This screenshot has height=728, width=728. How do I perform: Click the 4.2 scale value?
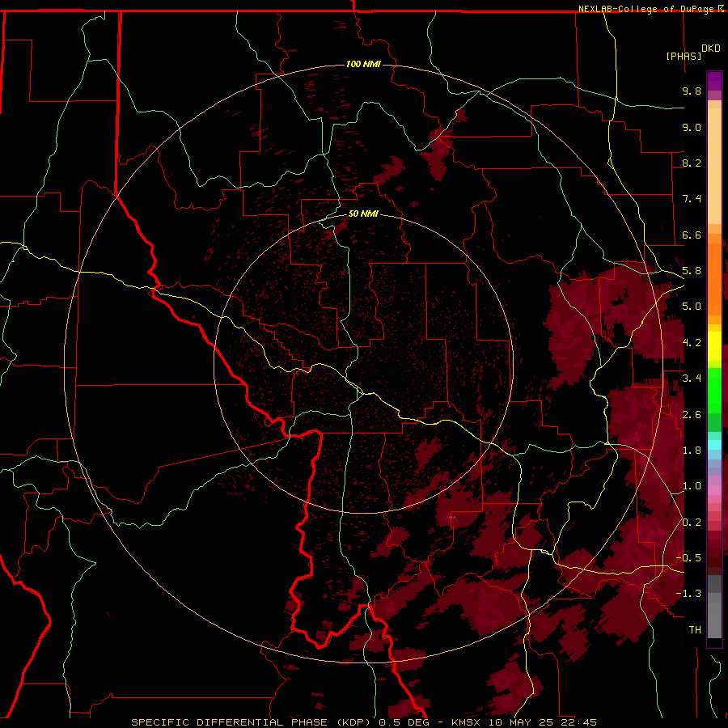[692, 343]
